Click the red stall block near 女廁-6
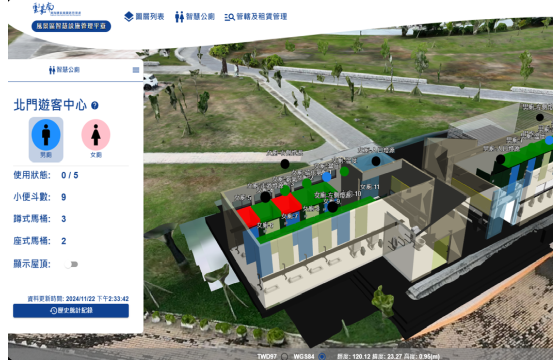 click(x=248, y=216)
